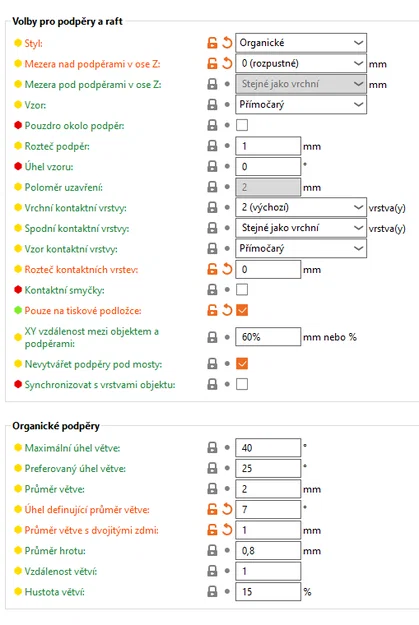
Task: Expand the Vrchní kontaktní vrstvy dropdown
Action: click(301, 207)
